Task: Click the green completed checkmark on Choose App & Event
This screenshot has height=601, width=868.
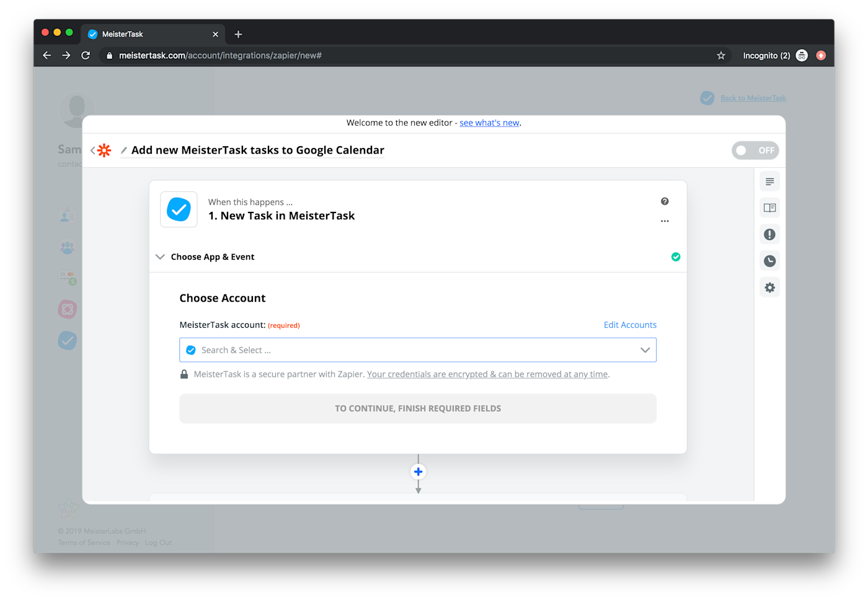Action: click(x=676, y=257)
